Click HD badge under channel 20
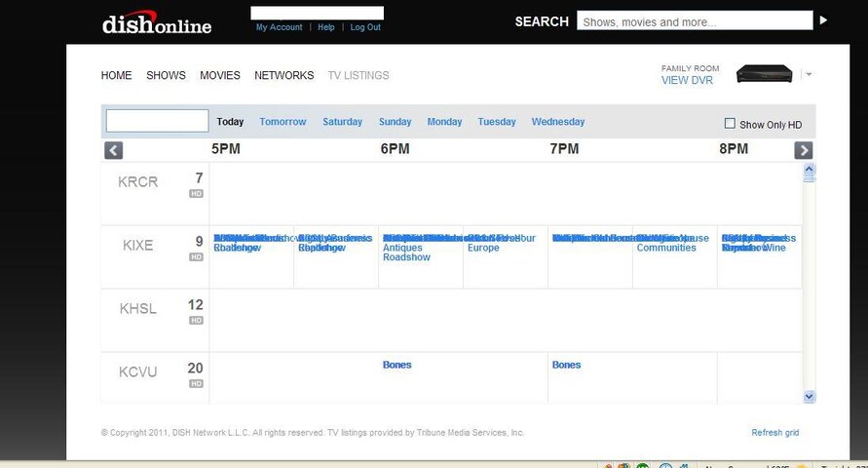 coord(196,383)
